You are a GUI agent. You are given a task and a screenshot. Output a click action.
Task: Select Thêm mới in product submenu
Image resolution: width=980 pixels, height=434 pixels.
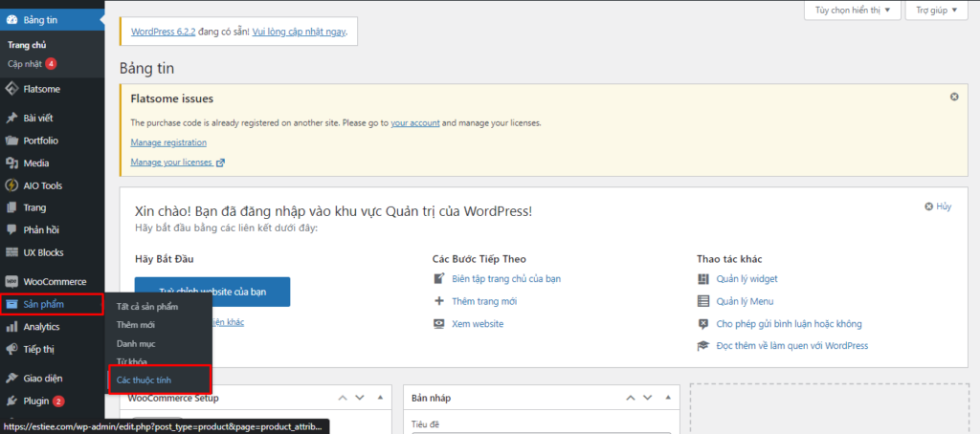click(x=135, y=325)
